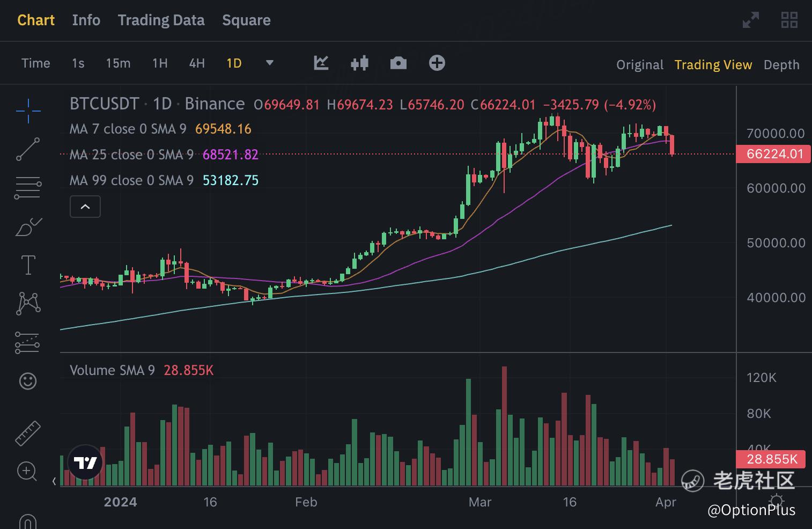This screenshot has width=812, height=529.
Task: Switch to the Square tab
Action: point(246,20)
